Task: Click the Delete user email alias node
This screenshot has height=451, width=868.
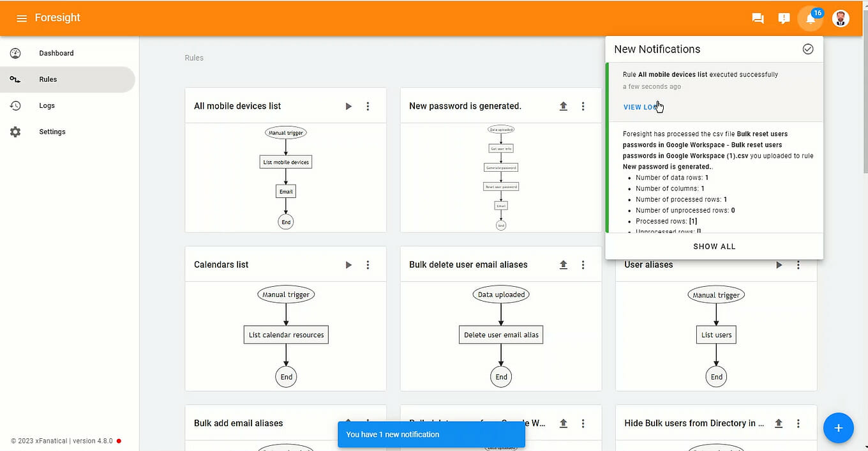Action: [x=501, y=335]
